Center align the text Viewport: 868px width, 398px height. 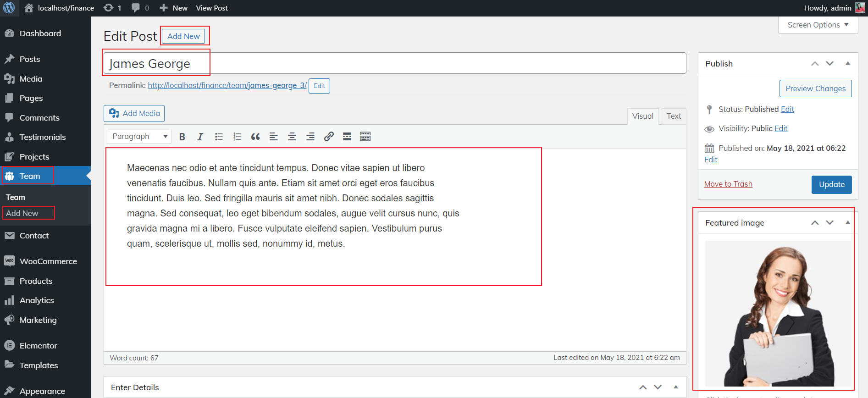[292, 137]
